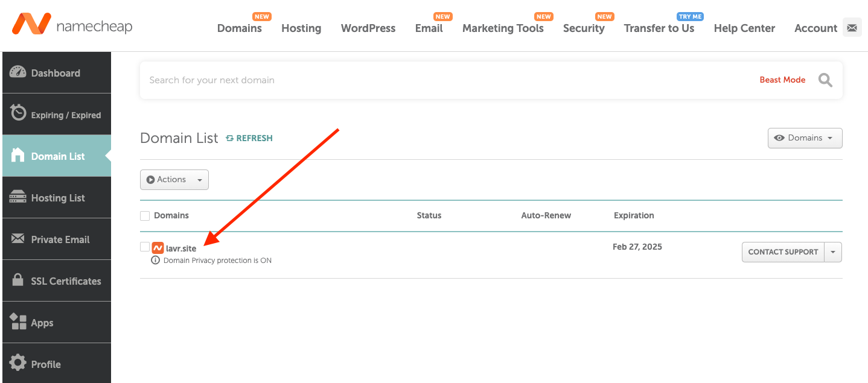868x383 pixels.
Task: Click the Apps squares icon
Action: point(18,322)
